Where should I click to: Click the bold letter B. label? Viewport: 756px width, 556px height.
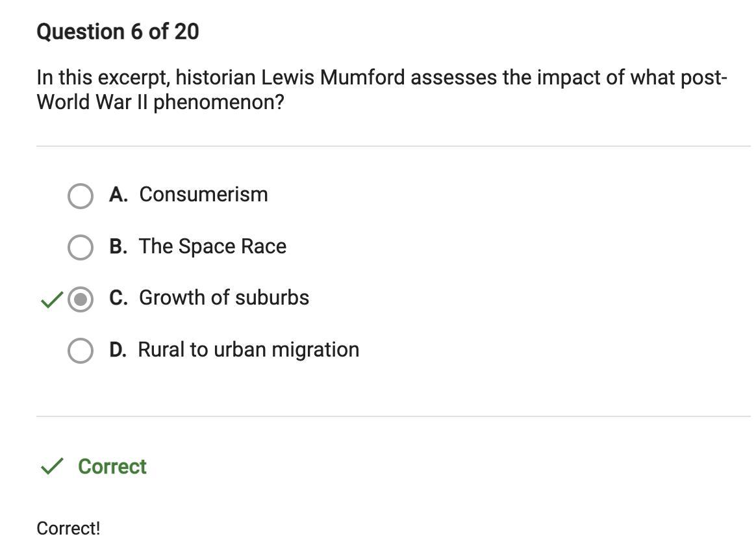click(118, 246)
